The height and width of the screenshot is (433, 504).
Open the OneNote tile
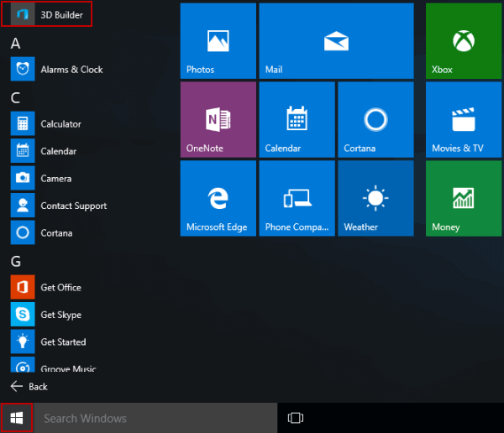218,119
